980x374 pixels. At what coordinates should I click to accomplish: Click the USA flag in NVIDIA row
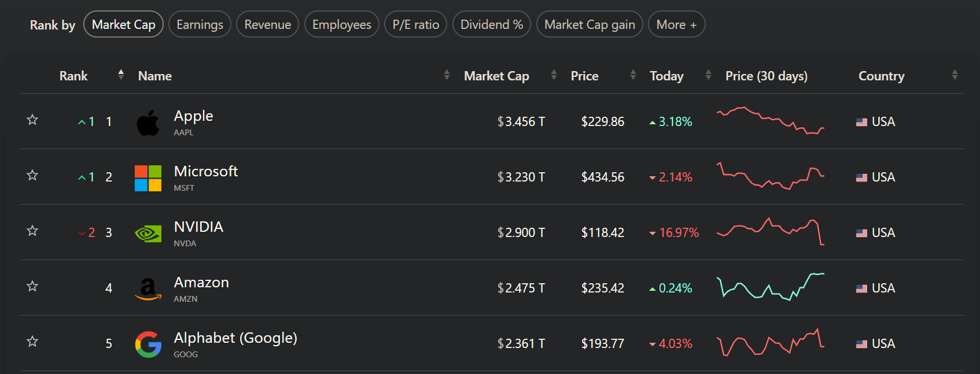tap(861, 233)
